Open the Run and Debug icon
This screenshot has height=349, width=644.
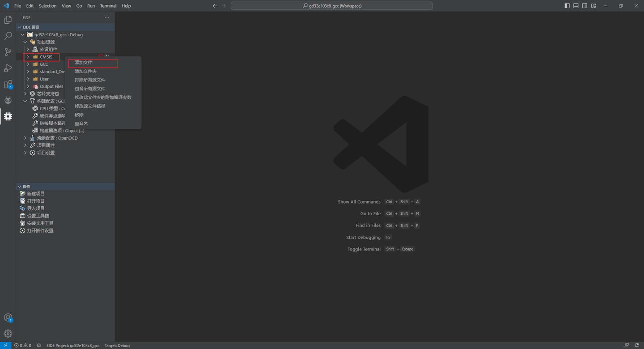pyautogui.click(x=8, y=68)
